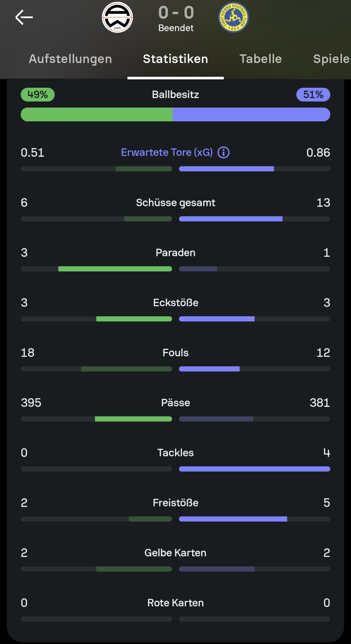Screen dimensions: 351x644
Task: Click the green Ballbesitz bar segment
Action: [x=97, y=114]
